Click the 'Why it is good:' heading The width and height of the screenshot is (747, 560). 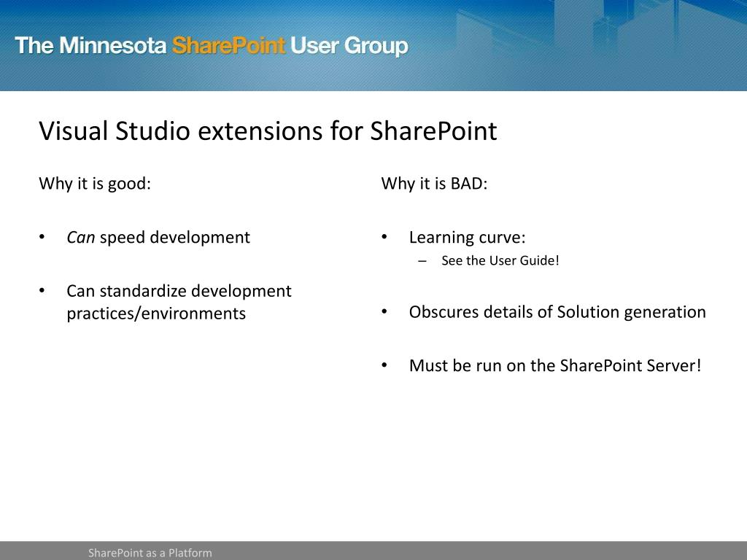click(x=95, y=183)
